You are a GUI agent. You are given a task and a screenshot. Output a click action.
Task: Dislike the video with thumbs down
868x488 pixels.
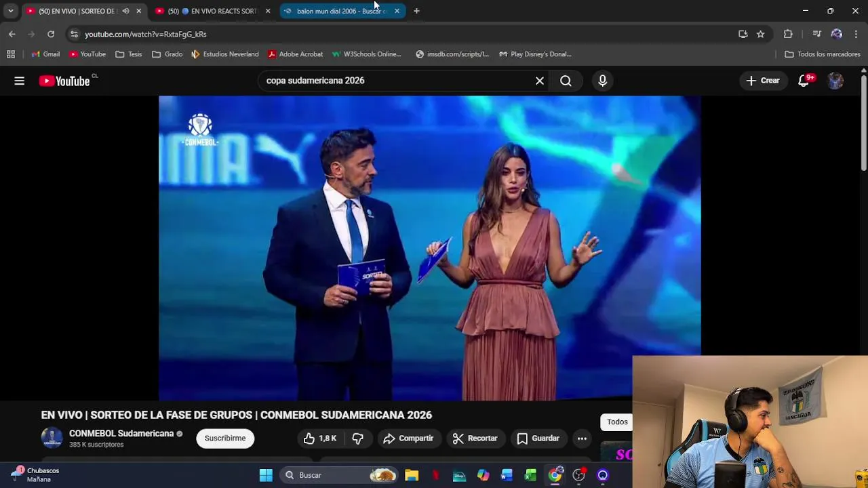(x=357, y=439)
